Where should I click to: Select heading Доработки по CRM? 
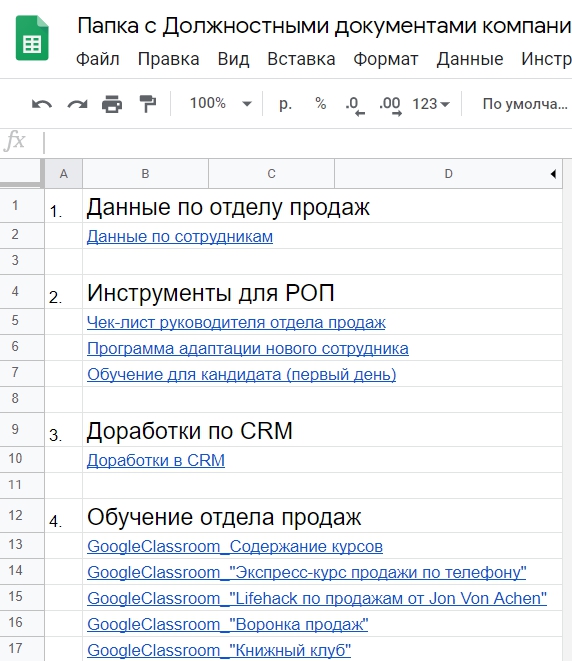pos(189,431)
